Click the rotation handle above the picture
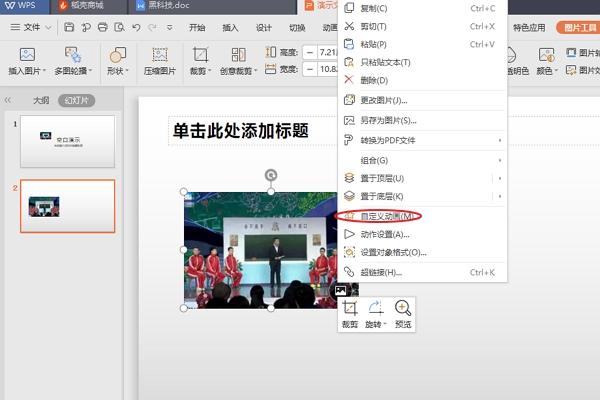 270,175
